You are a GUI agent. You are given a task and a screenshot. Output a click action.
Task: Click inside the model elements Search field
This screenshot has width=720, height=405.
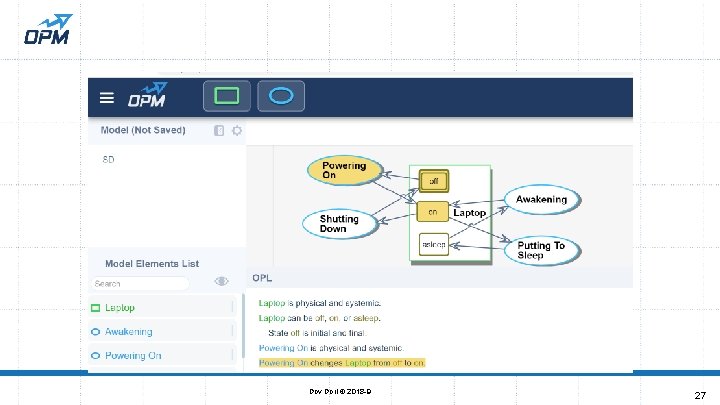point(140,284)
